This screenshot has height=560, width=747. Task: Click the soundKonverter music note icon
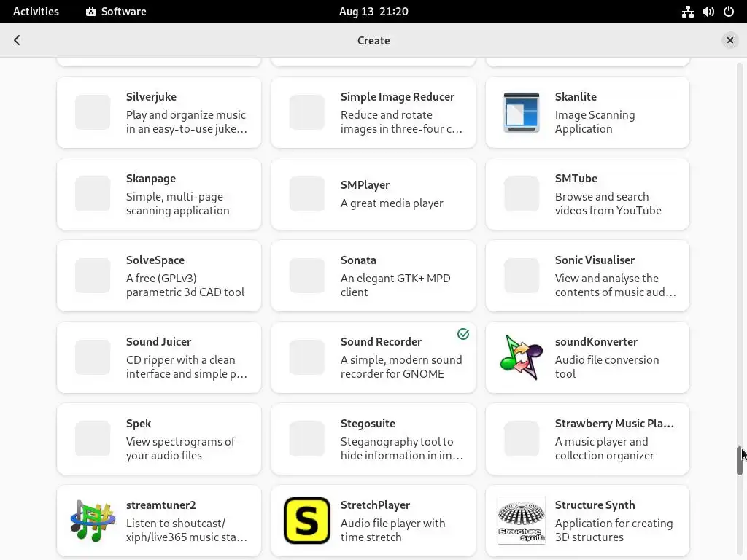(521, 357)
